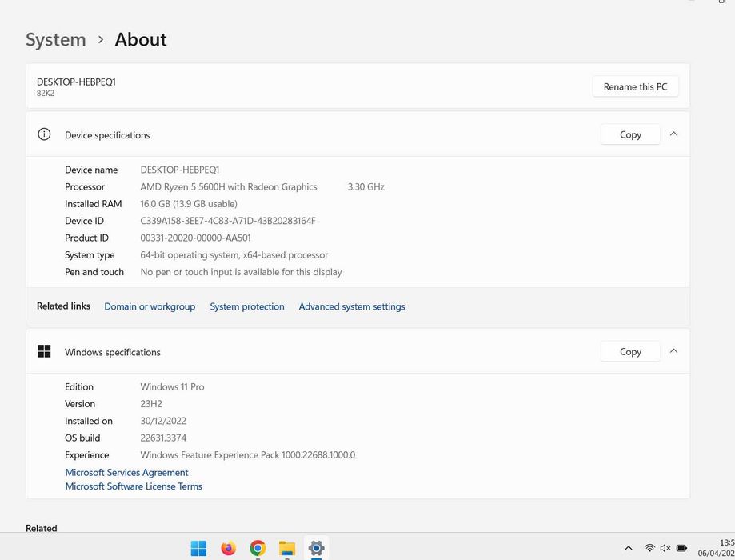Open the Domain or workgroup link
This screenshot has width=735, height=560.
click(150, 306)
